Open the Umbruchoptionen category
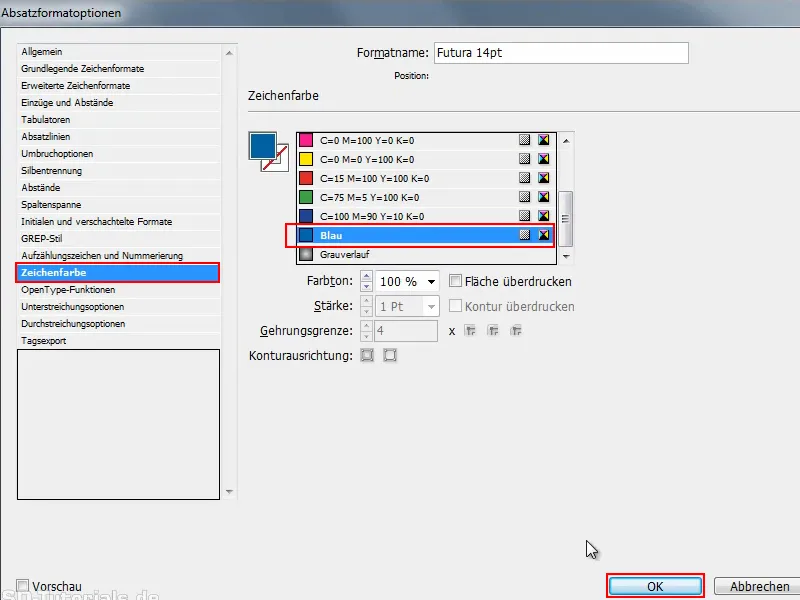The height and width of the screenshot is (600, 800). (x=118, y=154)
